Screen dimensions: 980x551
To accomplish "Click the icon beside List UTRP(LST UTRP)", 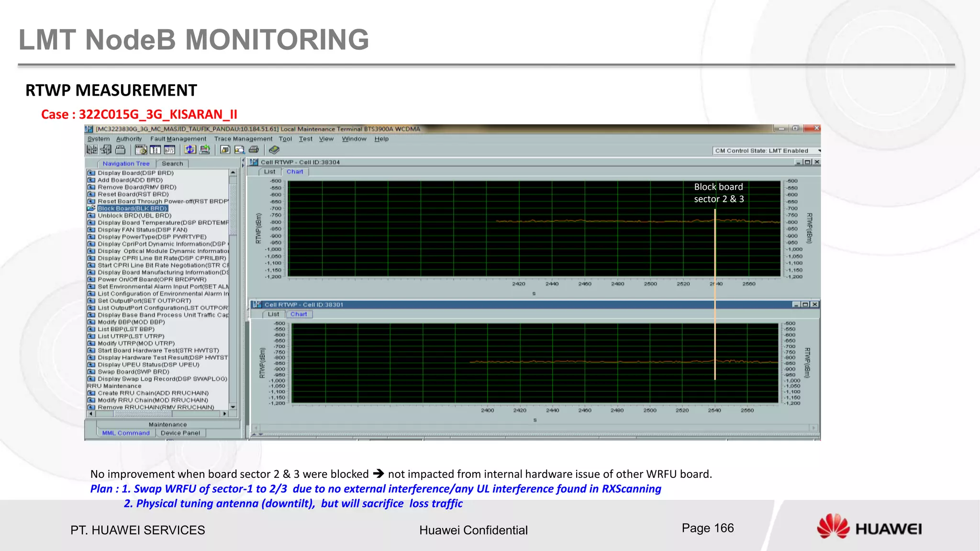I will [x=91, y=336].
